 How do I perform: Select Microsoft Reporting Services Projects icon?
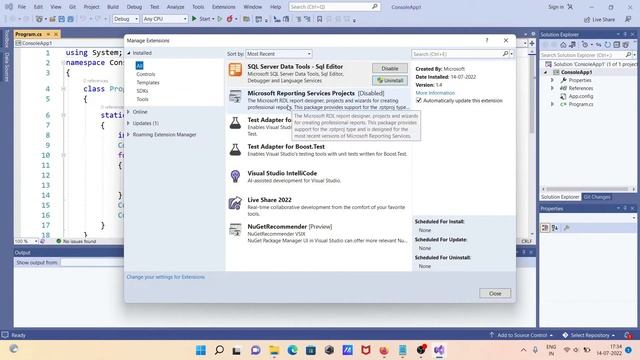click(235, 97)
